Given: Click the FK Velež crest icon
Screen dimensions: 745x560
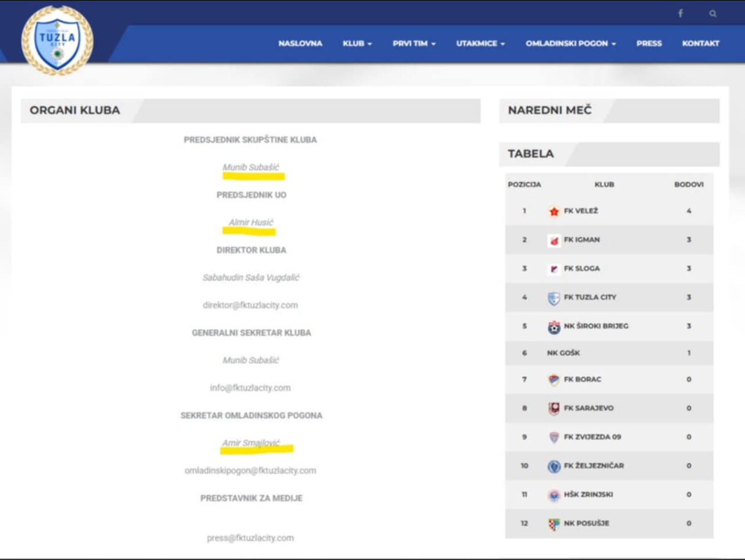Looking at the screenshot, I should point(554,211).
